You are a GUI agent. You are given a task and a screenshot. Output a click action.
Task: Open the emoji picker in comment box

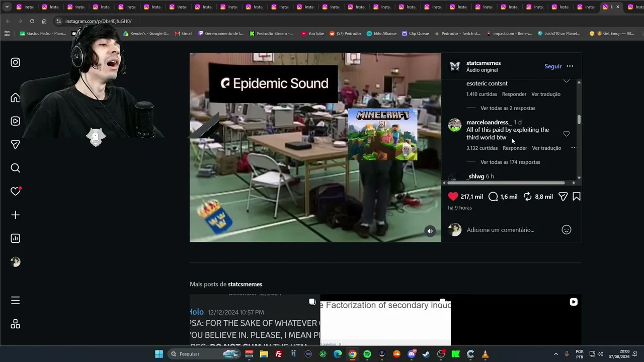point(567,230)
